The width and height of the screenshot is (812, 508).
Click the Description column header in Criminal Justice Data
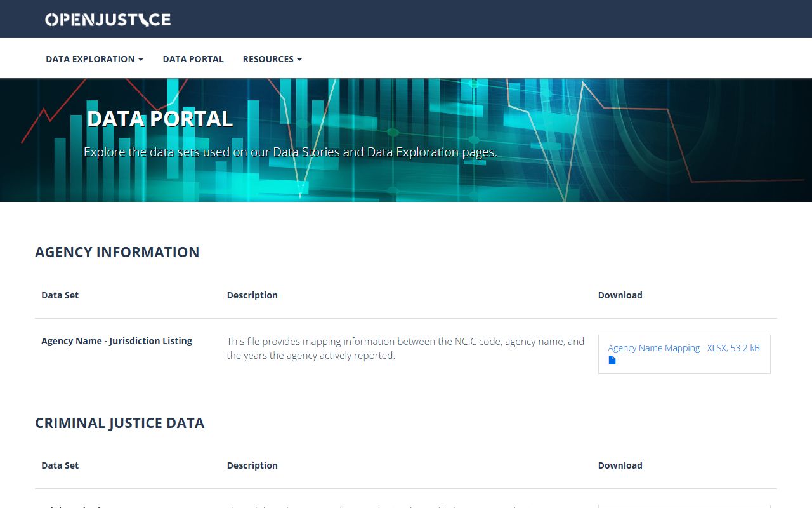[252, 465]
